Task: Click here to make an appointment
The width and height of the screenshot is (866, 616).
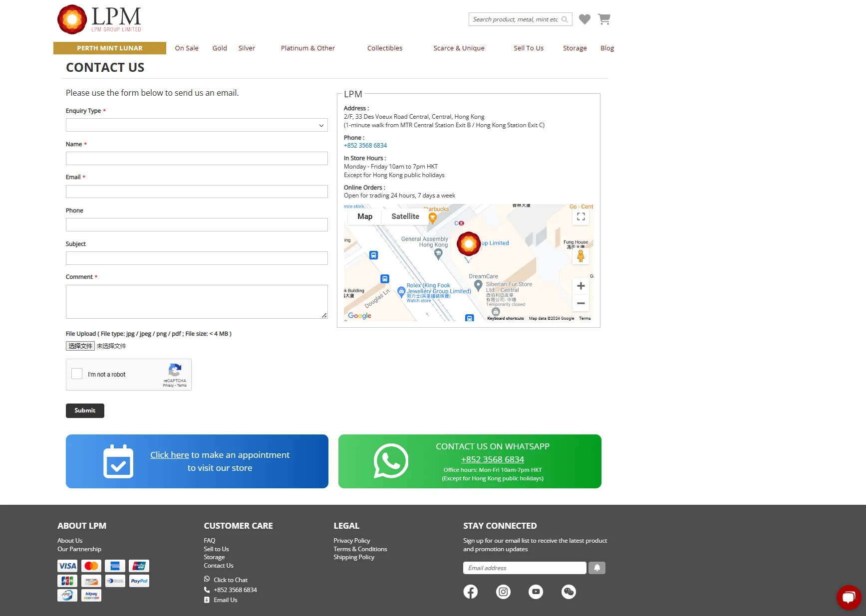Action: pyautogui.click(x=170, y=455)
